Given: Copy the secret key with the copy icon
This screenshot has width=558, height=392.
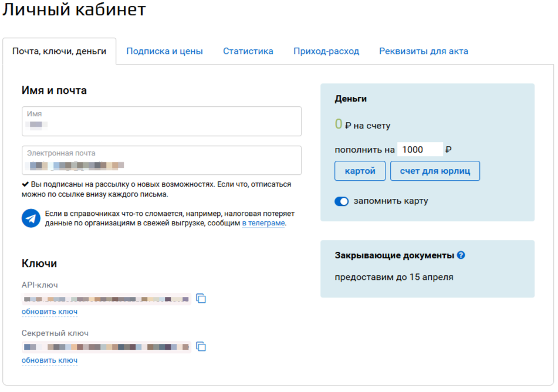Looking at the screenshot, I should pos(201,346).
